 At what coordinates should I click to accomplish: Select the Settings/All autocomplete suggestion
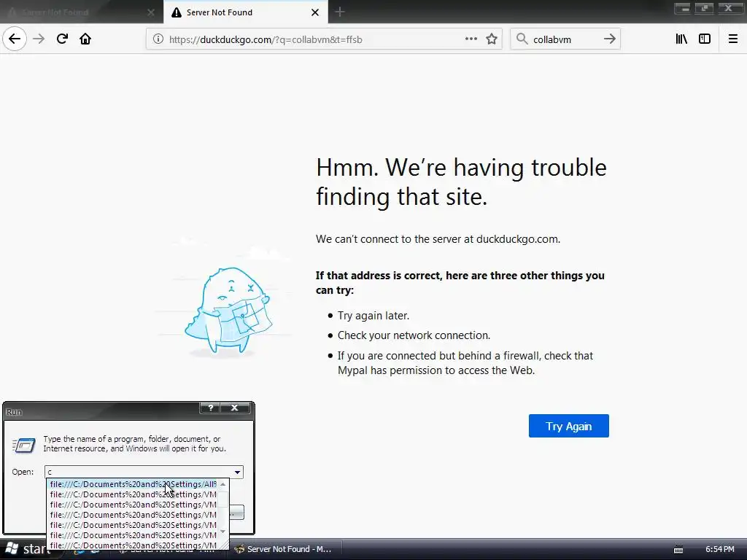pos(133,484)
